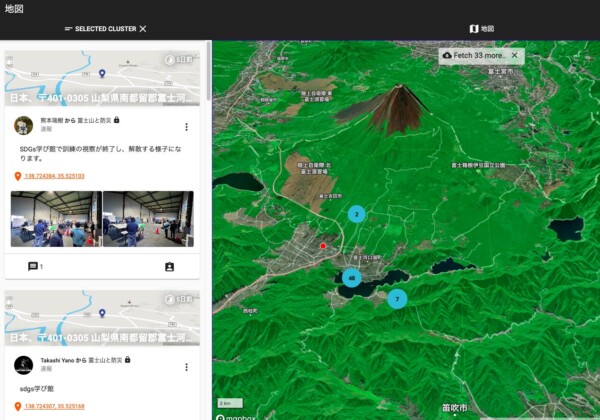Open coordinates link 138.724384, 35.525103
This screenshot has width=600, height=420.
(54, 177)
